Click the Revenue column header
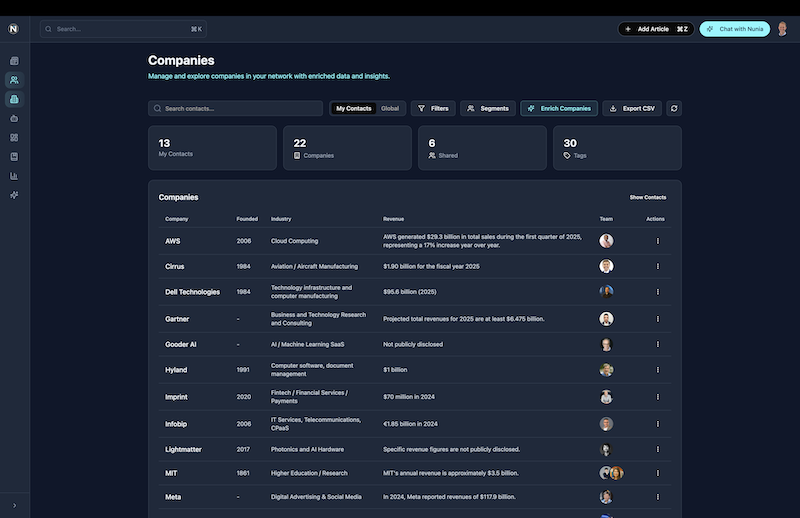 pyautogui.click(x=393, y=219)
